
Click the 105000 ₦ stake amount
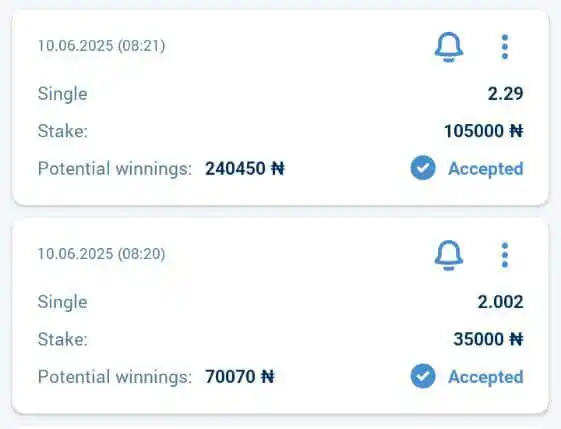484,131
